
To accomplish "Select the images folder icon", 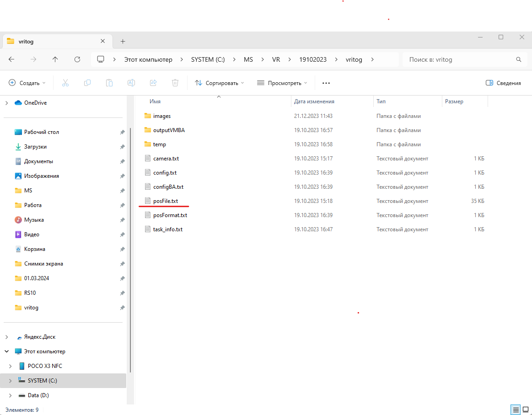I will pyautogui.click(x=148, y=116).
